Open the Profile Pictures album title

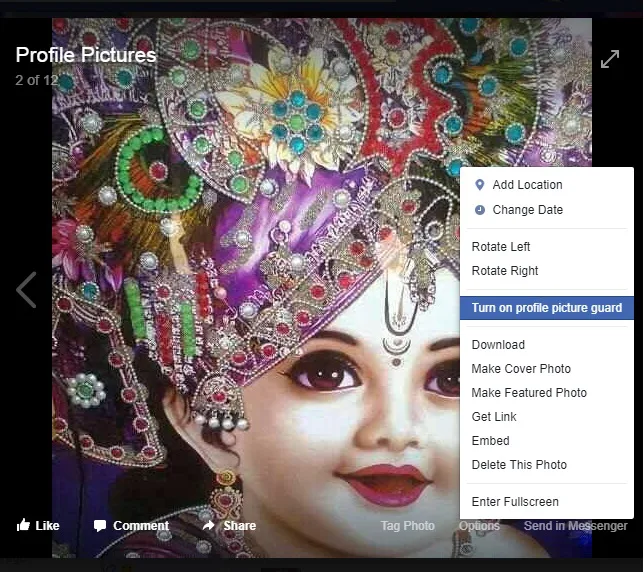[x=86, y=55]
